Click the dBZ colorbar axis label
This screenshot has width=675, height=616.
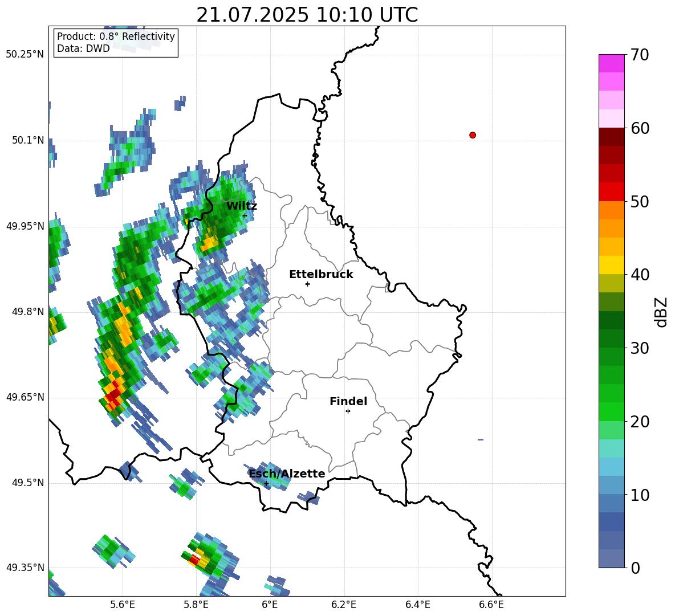coord(662,312)
